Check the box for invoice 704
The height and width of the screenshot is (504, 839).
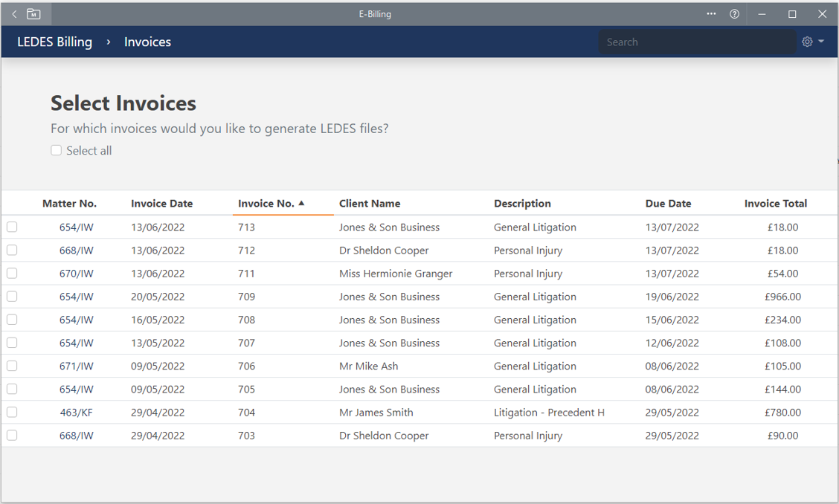(12, 412)
